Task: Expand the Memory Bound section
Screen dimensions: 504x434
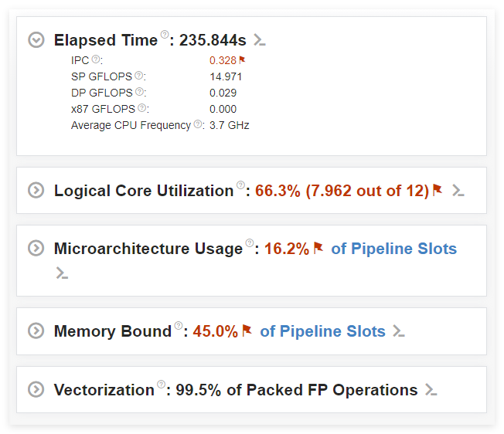Action: coord(36,331)
